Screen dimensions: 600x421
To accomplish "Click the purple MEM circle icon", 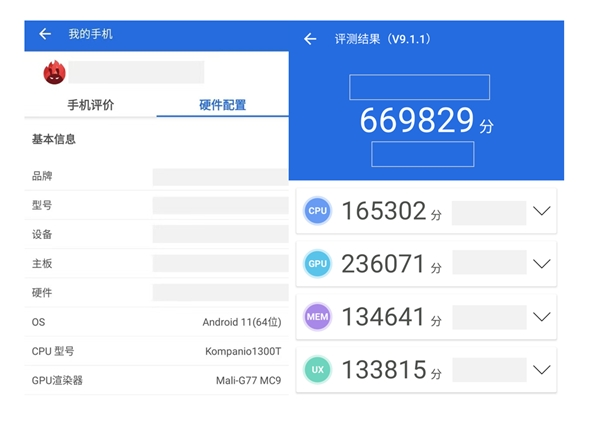I will 317,317.
